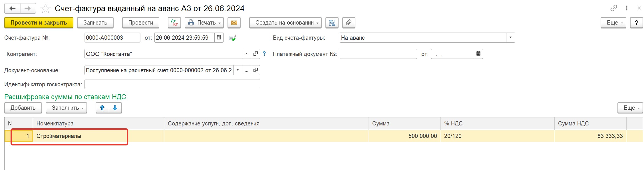Open top Еще menu
Screen dimensions: 644x170
(613, 23)
